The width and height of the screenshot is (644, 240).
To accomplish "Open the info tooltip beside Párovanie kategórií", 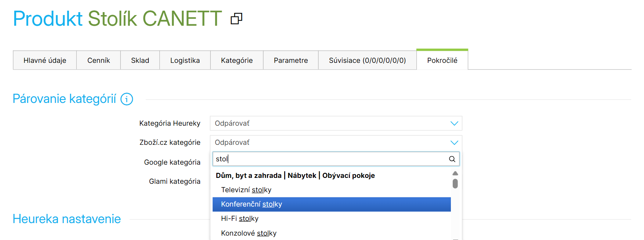I will pyautogui.click(x=126, y=98).
